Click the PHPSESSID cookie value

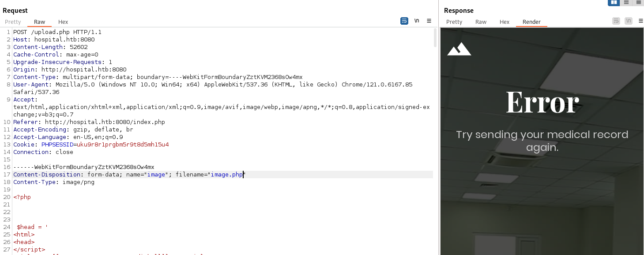pos(123,145)
